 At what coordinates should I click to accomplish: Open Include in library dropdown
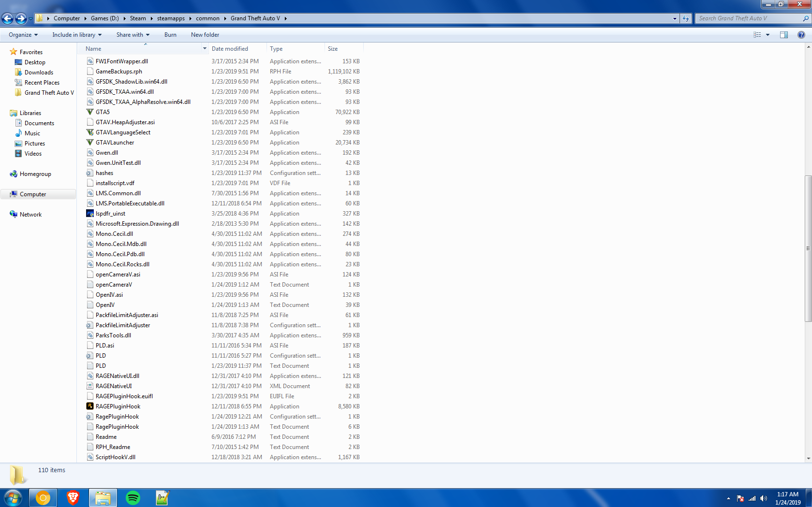click(x=77, y=35)
